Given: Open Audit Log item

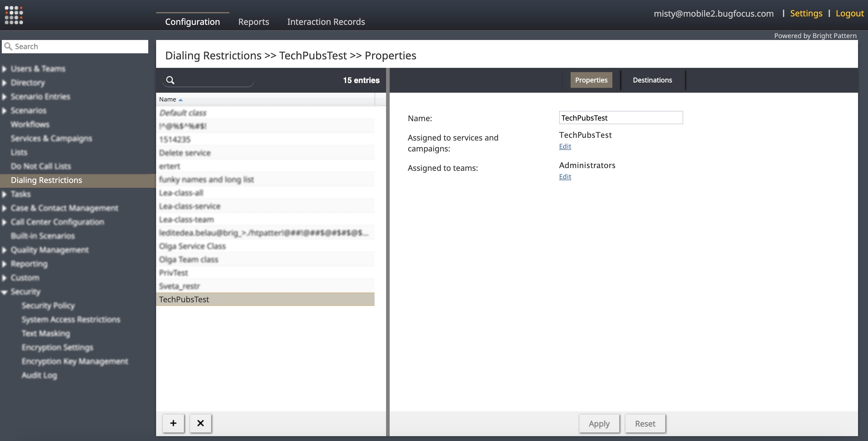Looking at the screenshot, I should pos(39,375).
